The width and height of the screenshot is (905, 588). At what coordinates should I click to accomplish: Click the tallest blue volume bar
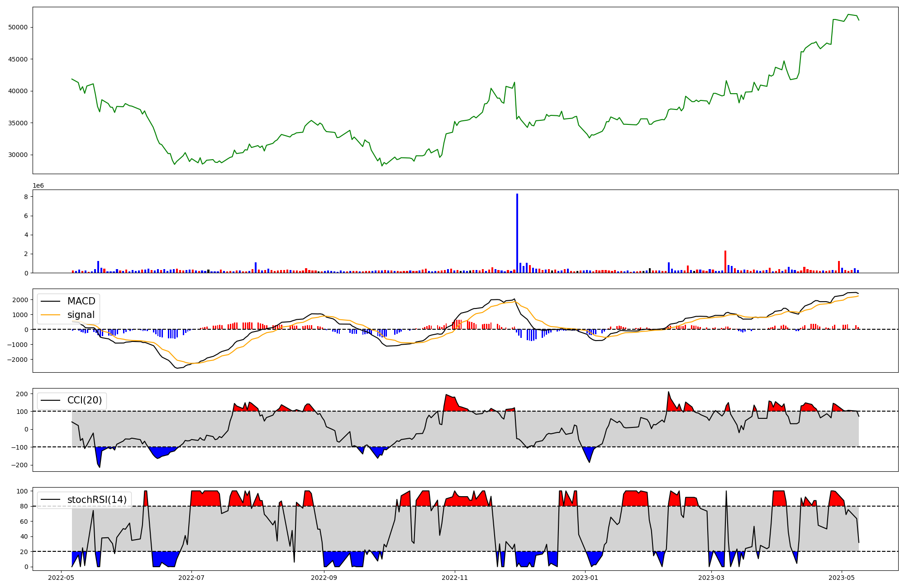(517, 233)
